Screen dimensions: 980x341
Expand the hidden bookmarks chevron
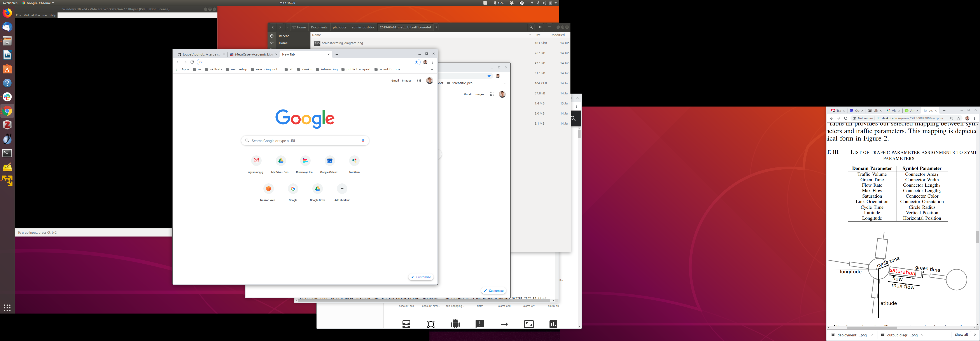[432, 69]
